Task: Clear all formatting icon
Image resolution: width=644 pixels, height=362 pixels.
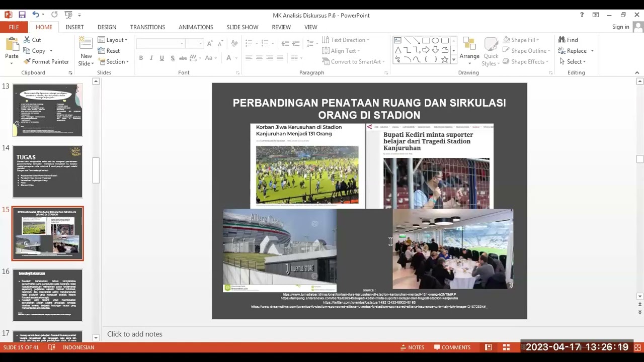Action: [x=234, y=44]
